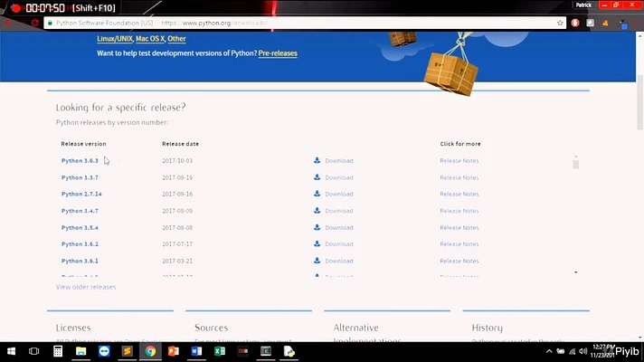Screen dimensions: 644x362
Task: Click download icon for Python 3.3.7
Action: pos(317,177)
